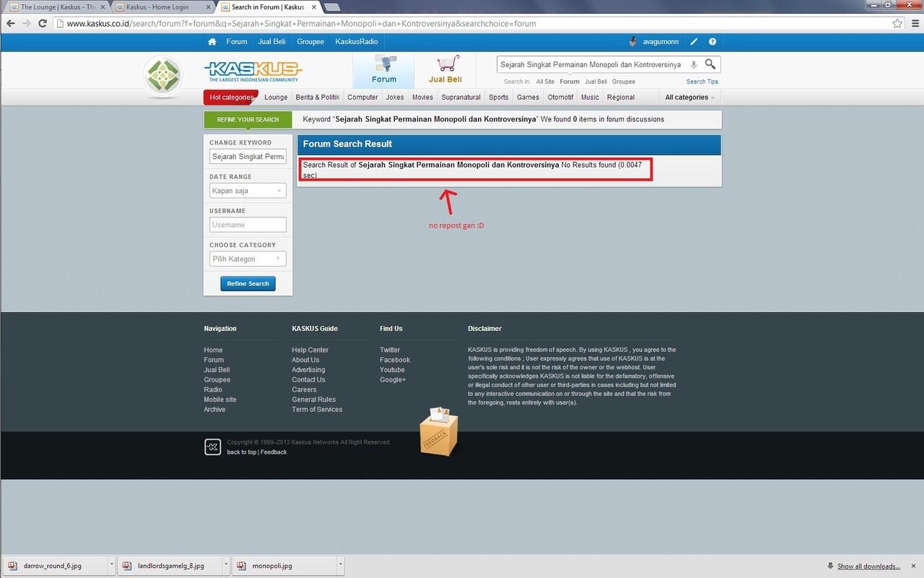Select the Forum search tab
The height and width of the screenshot is (578, 924).
pyautogui.click(x=384, y=71)
